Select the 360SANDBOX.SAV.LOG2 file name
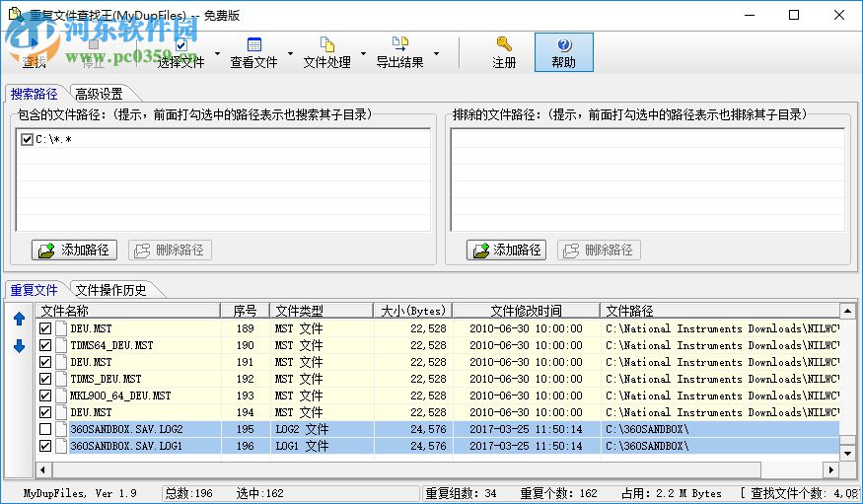 (x=126, y=429)
